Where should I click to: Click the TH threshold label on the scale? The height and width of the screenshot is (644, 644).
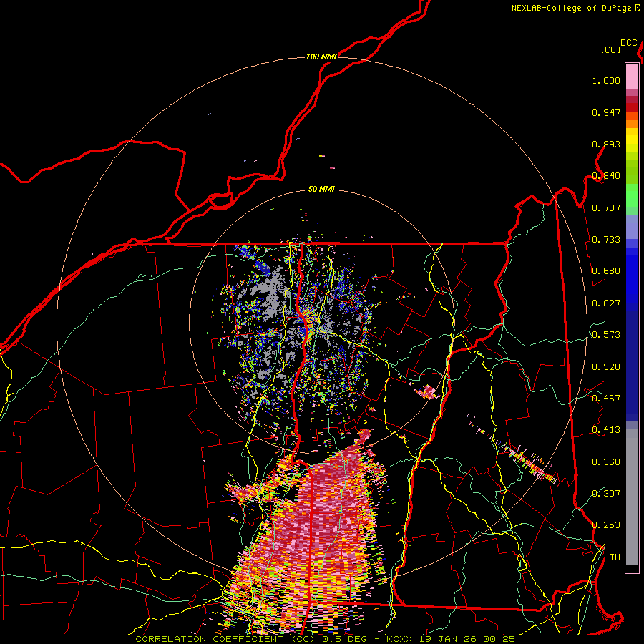click(615, 557)
